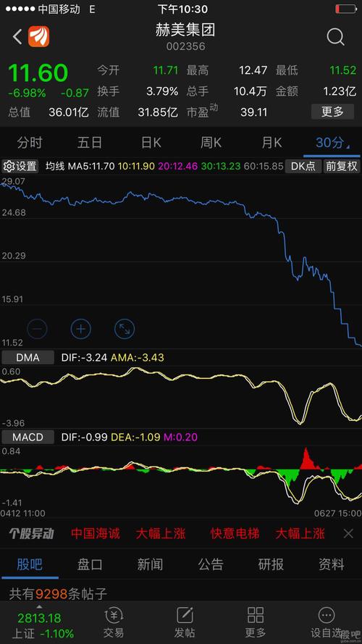Tap the 最高 12.47 value
Viewport: 362px width, 644px height.
tap(253, 70)
